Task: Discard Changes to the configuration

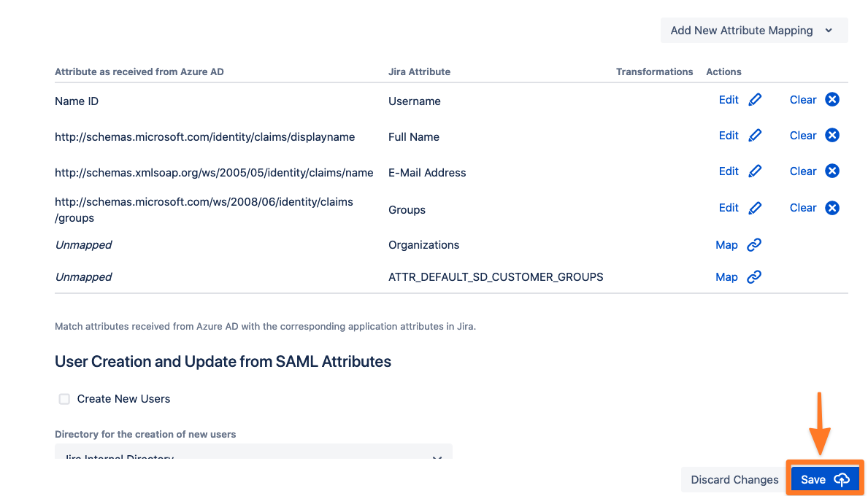Action: [734, 479]
